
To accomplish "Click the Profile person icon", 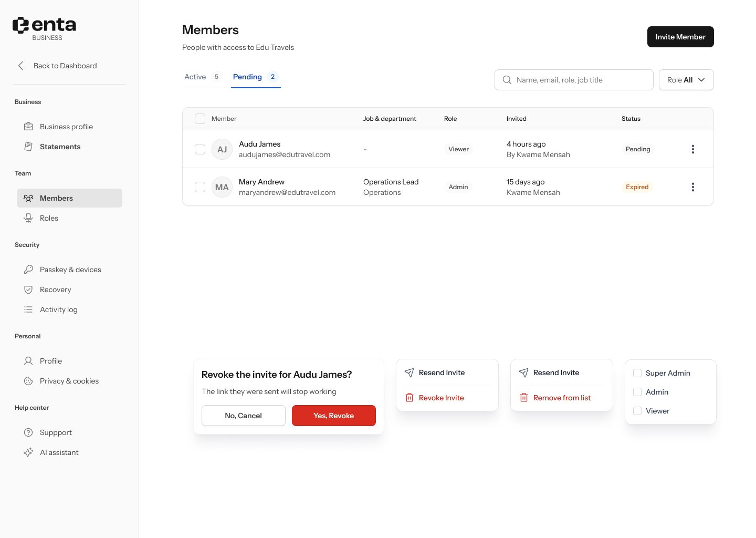I will 28,361.
